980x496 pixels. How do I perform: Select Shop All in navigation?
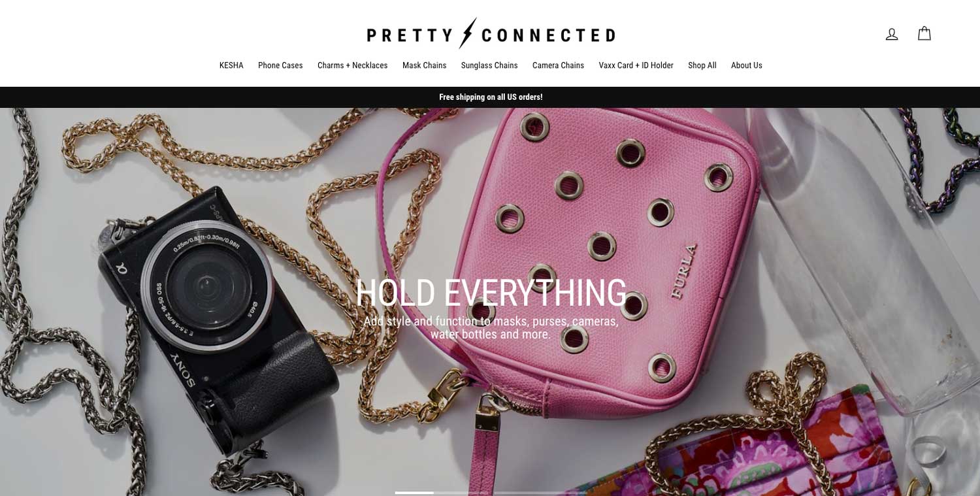702,65
